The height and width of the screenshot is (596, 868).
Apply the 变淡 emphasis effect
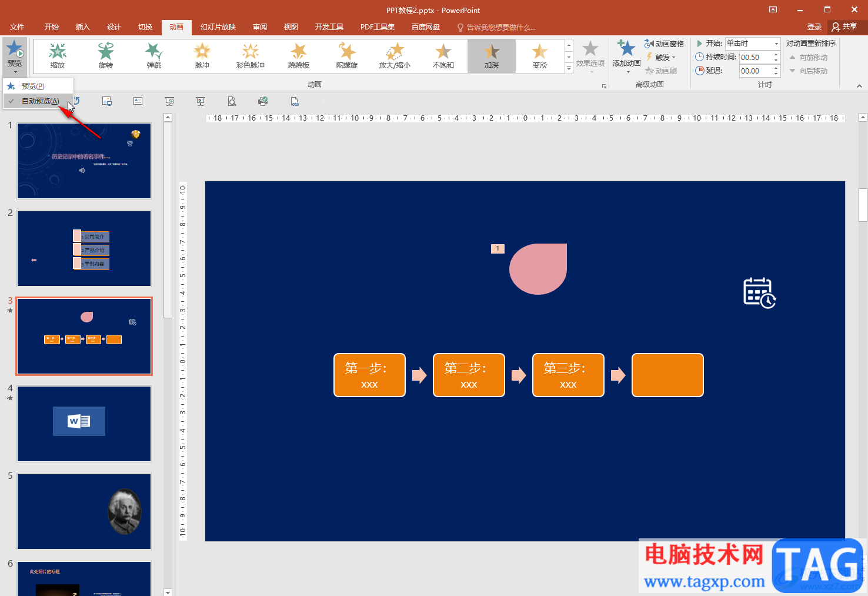pyautogui.click(x=540, y=56)
